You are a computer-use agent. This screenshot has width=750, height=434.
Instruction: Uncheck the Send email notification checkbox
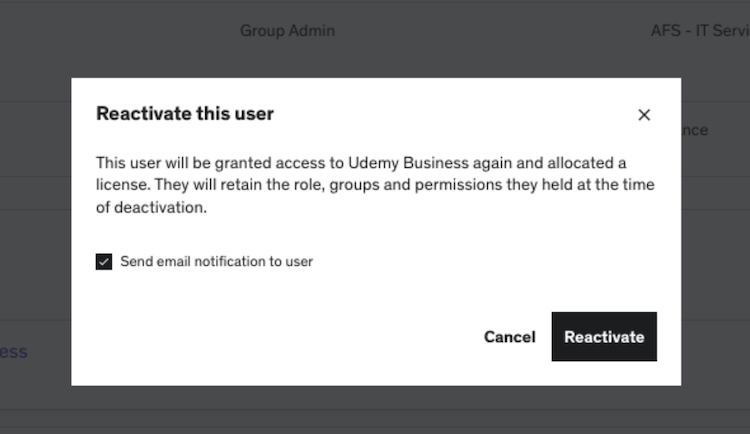pos(104,262)
